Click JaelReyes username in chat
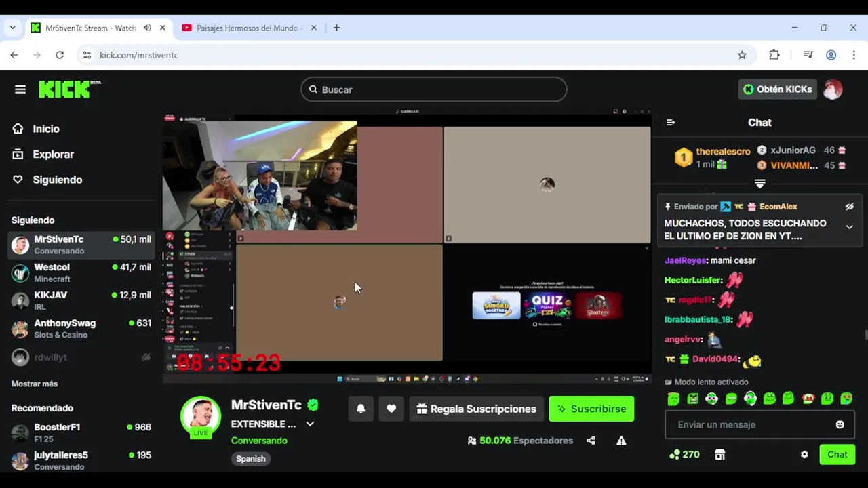The image size is (868, 488). click(x=686, y=260)
